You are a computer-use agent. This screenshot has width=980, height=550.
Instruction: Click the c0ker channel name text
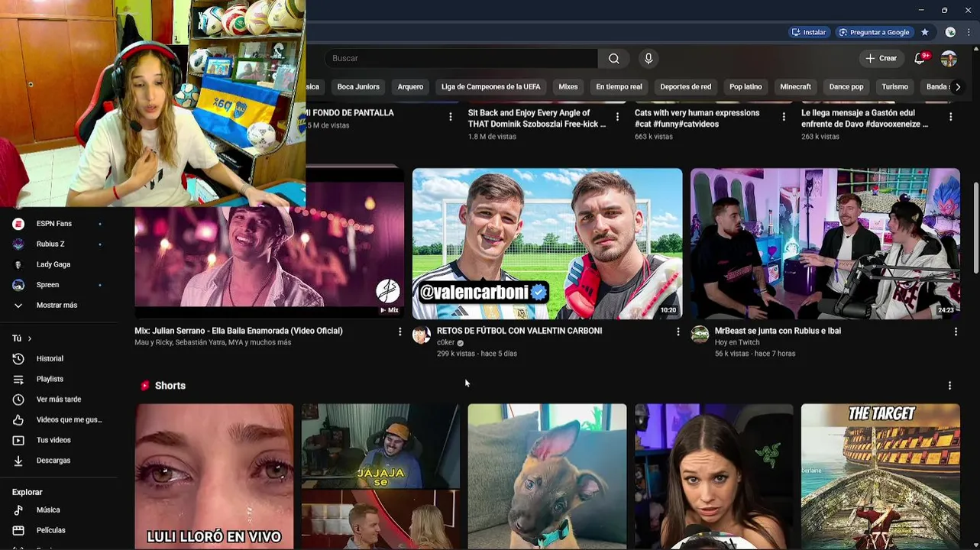coord(445,343)
